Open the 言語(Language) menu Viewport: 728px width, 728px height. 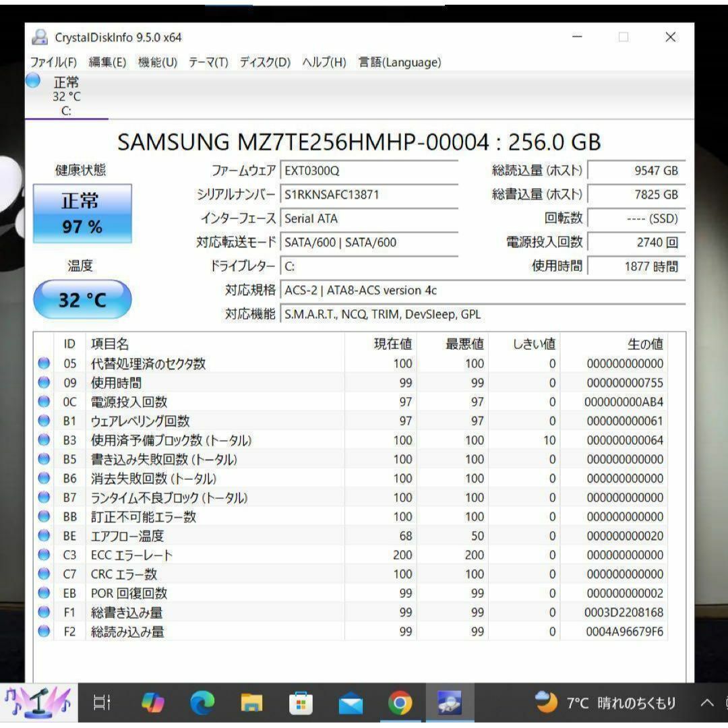point(399,62)
